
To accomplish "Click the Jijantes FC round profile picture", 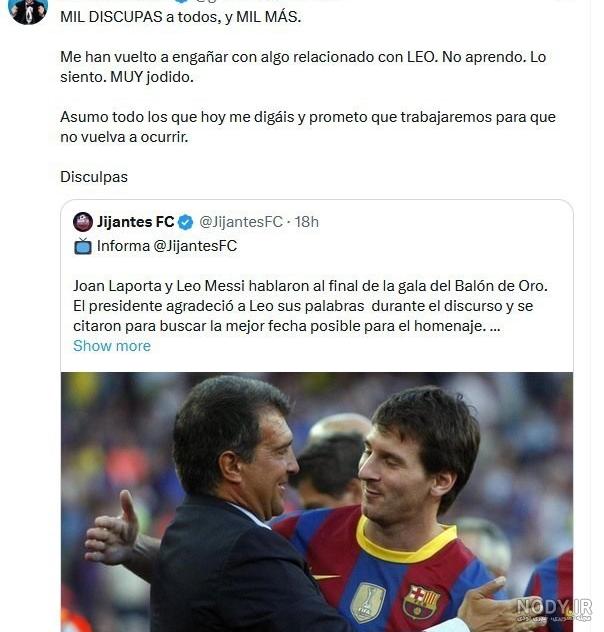I will coord(83,222).
